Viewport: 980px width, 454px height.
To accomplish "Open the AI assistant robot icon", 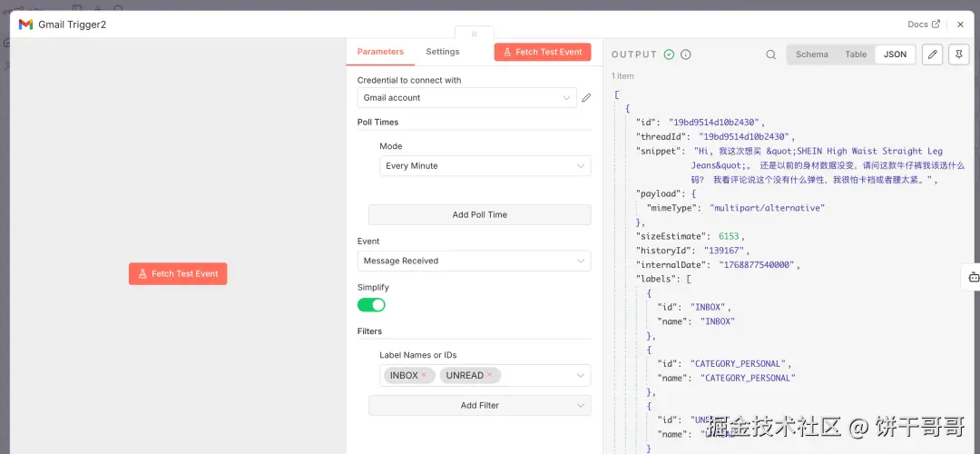I will (x=970, y=277).
